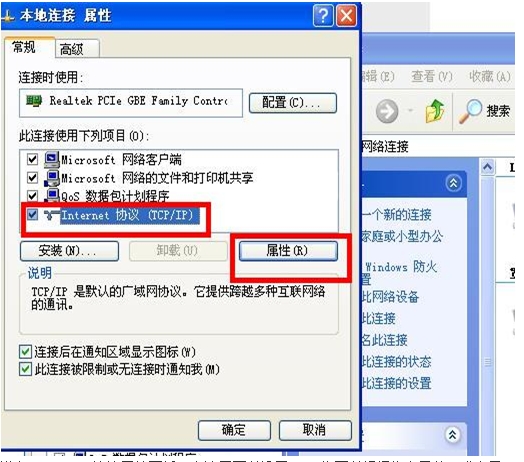Click the 确定 button
The width and height of the screenshot is (524, 462).
234,430
